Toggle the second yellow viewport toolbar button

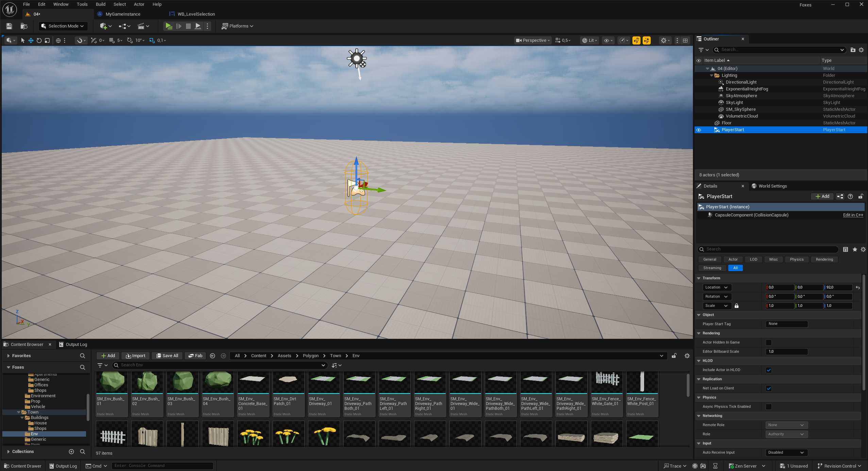click(647, 40)
